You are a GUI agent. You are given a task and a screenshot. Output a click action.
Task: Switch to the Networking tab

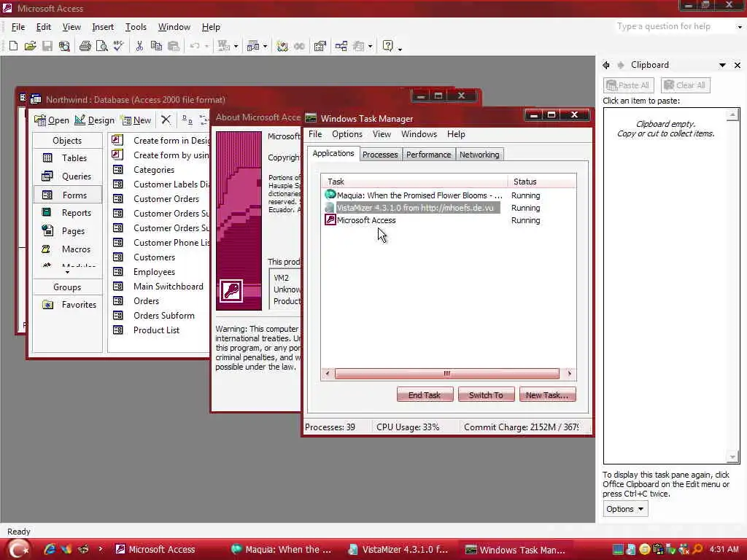479,155
